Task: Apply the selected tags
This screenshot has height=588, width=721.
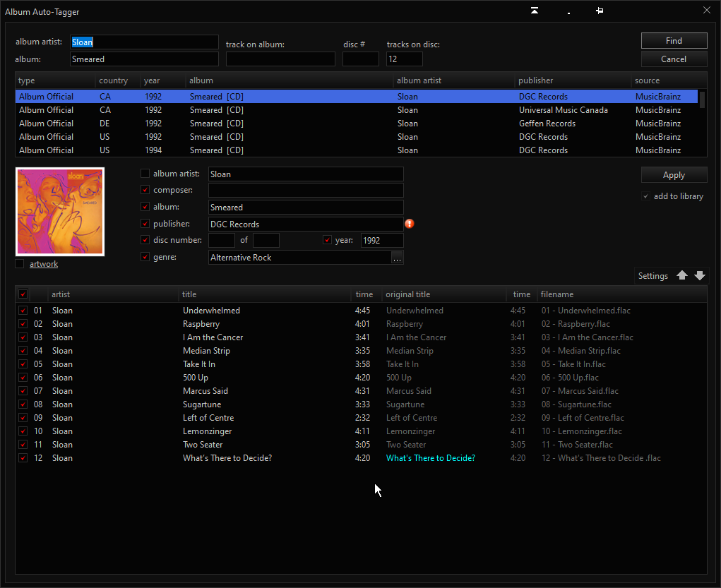Action: click(674, 174)
